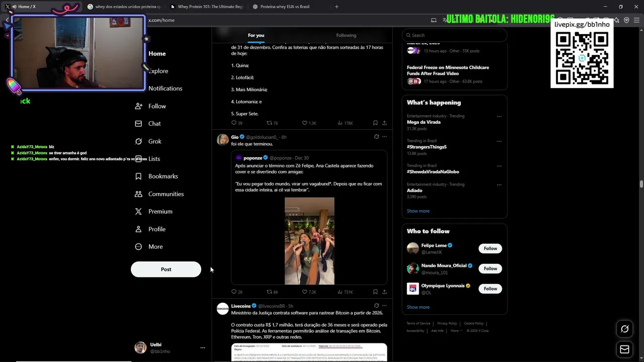Image resolution: width=644 pixels, height=362 pixels.
Task: Open options for Mega da Virada trend
Action: pyautogui.click(x=499, y=116)
